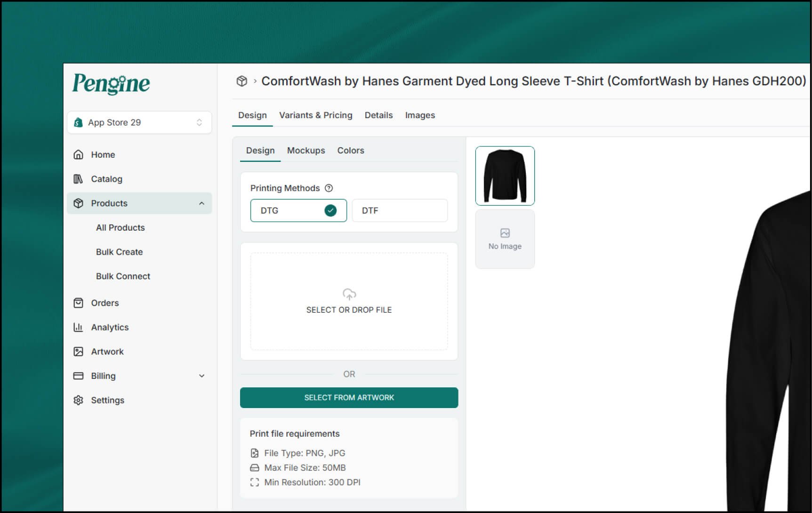Click the Printing Methods help icon
This screenshot has height=513, width=812.
point(329,188)
